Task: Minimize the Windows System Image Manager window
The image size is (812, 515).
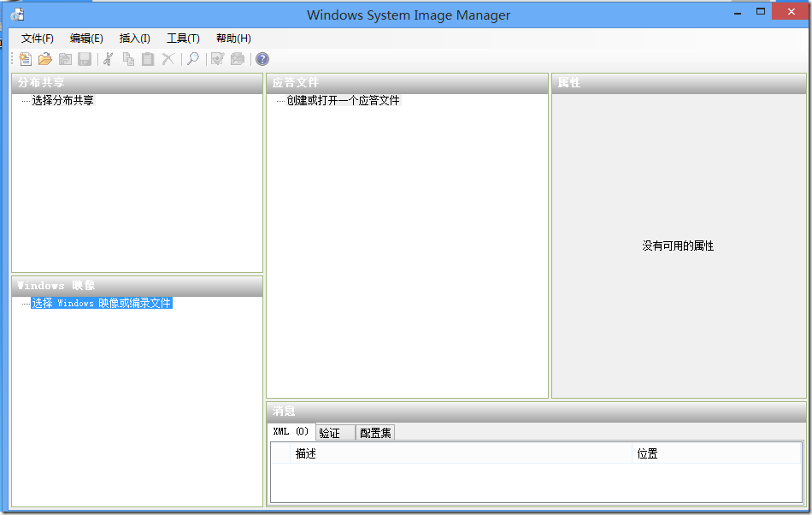Action: pyautogui.click(x=738, y=13)
